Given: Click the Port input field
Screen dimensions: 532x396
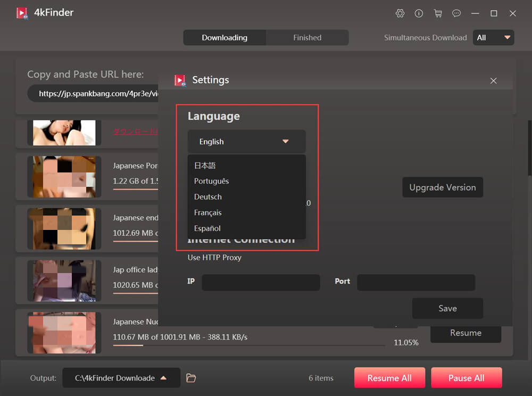Looking at the screenshot, I should click(415, 282).
